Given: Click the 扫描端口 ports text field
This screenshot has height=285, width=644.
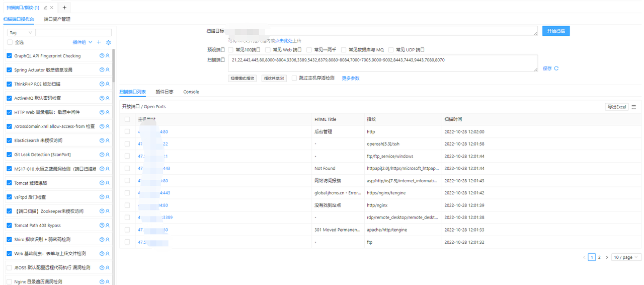Looking at the screenshot, I should point(382,63).
